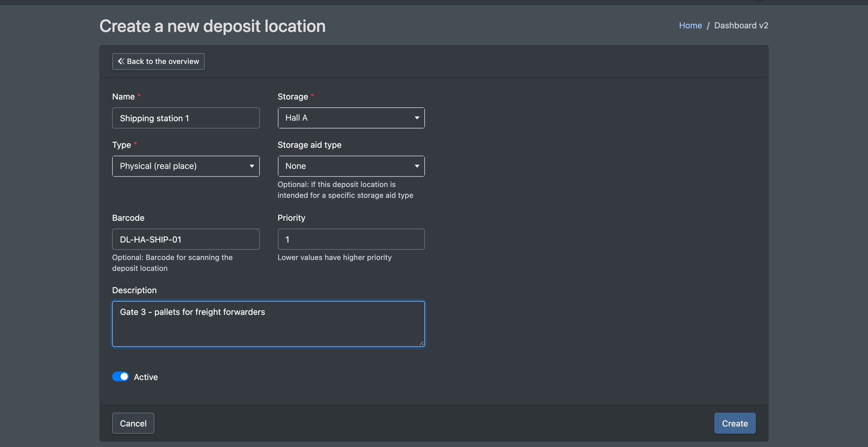Image resolution: width=868 pixels, height=447 pixels.
Task: Click the page heading 'Create a new deposit location'
Action: (x=212, y=26)
